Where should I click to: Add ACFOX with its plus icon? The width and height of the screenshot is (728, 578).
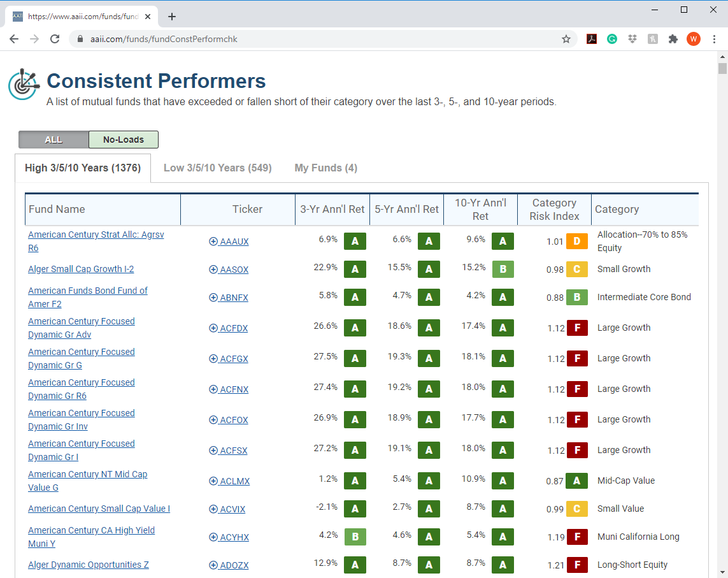click(x=213, y=420)
